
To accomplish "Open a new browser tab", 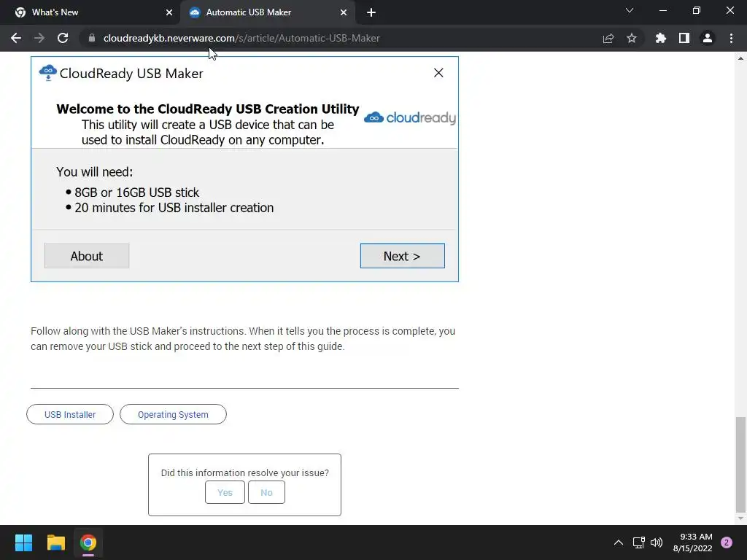I will click(371, 12).
